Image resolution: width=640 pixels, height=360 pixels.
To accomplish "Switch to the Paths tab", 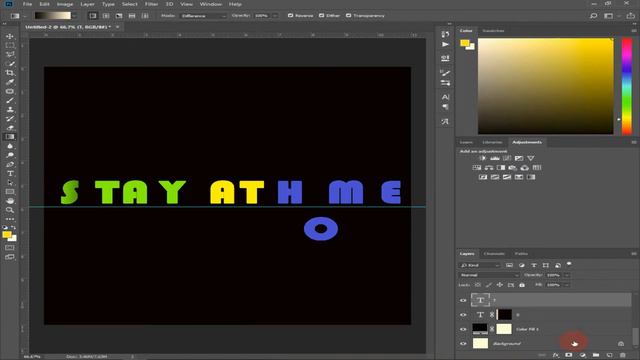I will click(x=521, y=253).
